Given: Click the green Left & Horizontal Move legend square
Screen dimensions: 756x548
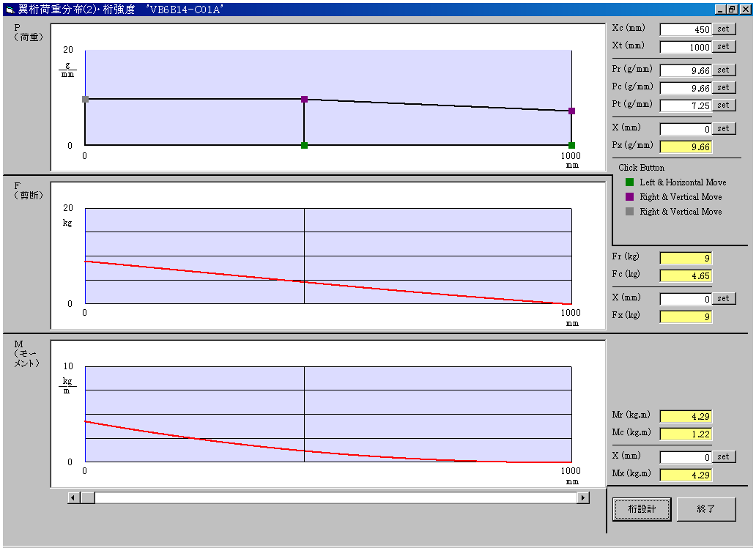Looking at the screenshot, I should pos(629,182).
